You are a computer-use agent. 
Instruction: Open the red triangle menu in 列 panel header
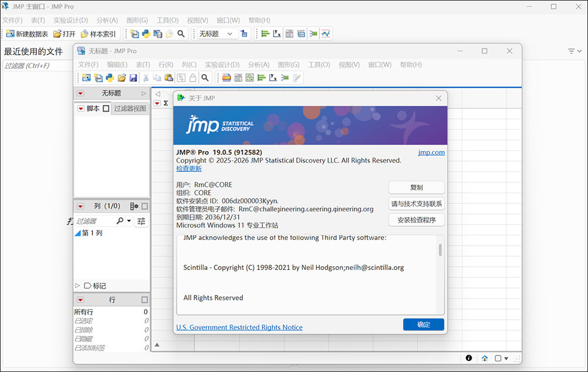80,206
